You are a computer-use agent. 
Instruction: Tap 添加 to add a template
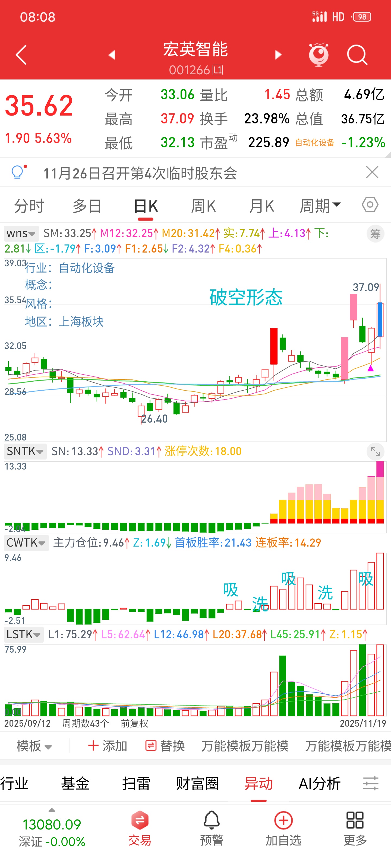coord(107,746)
